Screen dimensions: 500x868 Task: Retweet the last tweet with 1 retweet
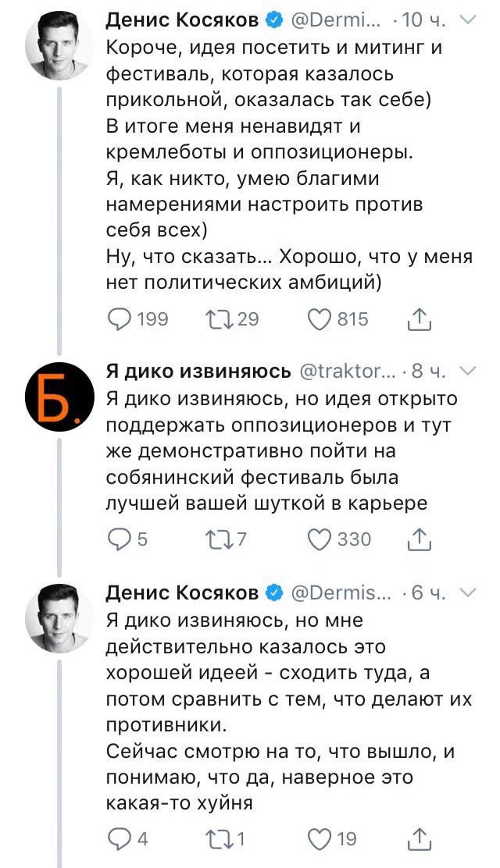[x=216, y=838]
